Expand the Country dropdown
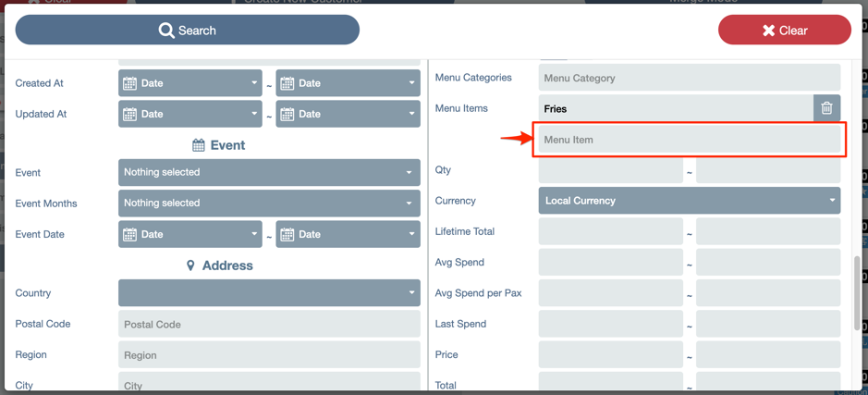The width and height of the screenshot is (868, 395). [269, 292]
